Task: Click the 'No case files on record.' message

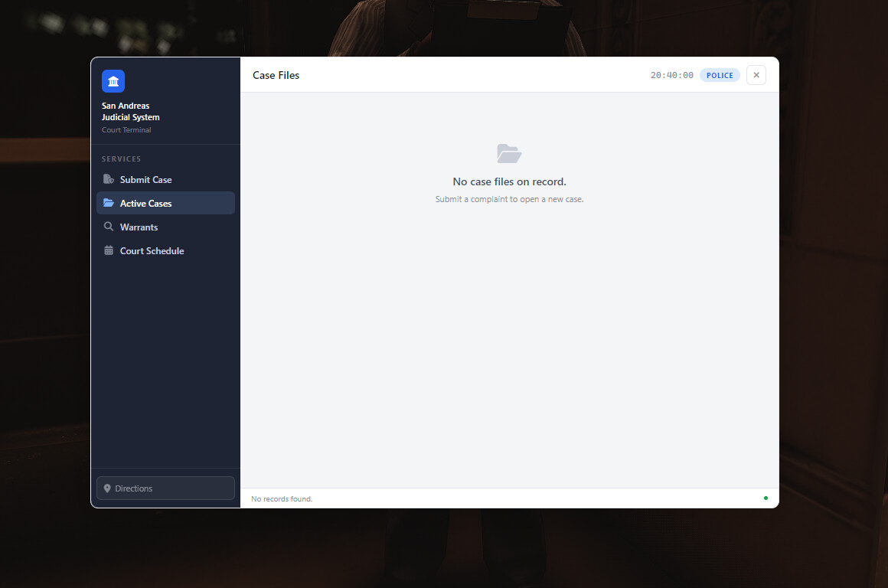Action: pyautogui.click(x=509, y=182)
